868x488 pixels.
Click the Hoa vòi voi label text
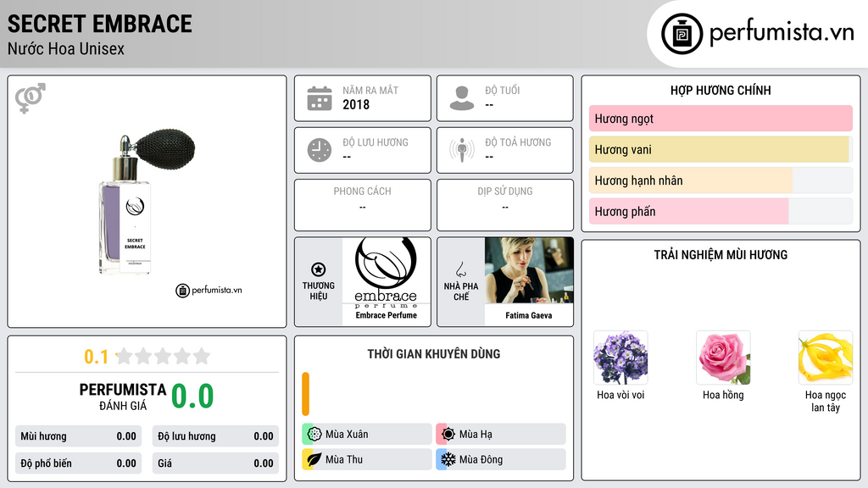(x=620, y=395)
